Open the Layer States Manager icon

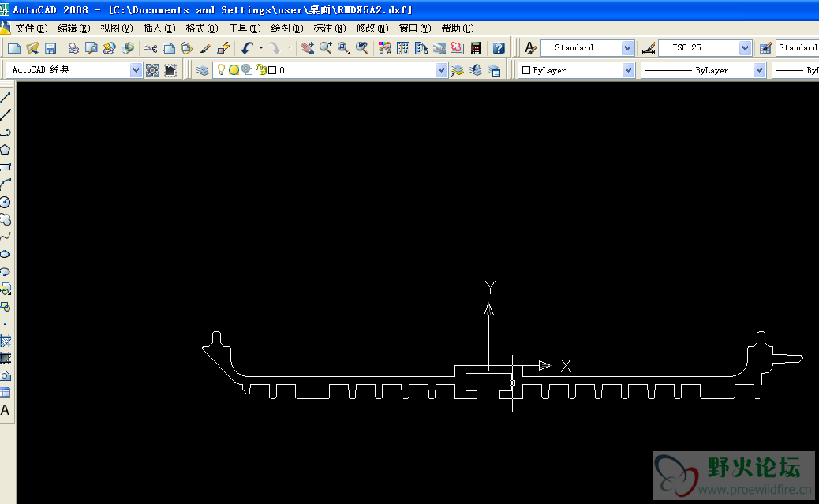tap(494, 70)
